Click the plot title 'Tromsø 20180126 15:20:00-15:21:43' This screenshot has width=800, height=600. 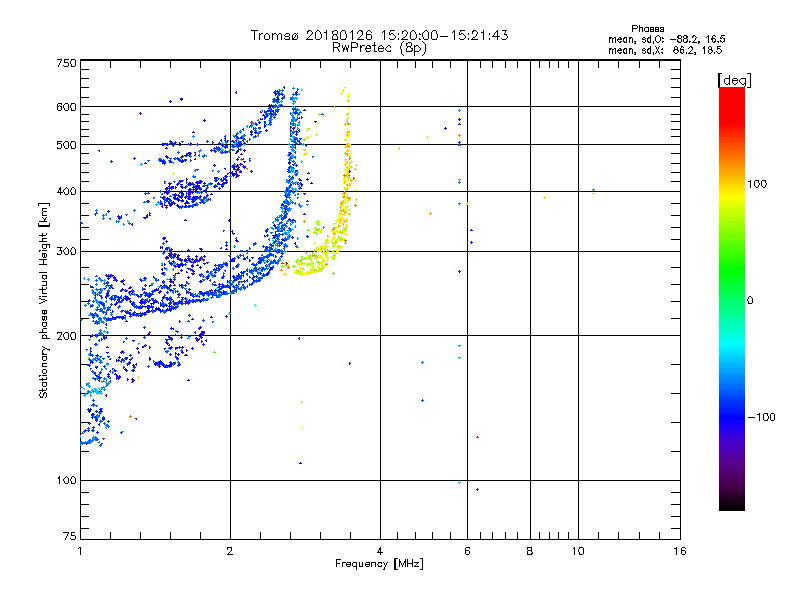379,35
